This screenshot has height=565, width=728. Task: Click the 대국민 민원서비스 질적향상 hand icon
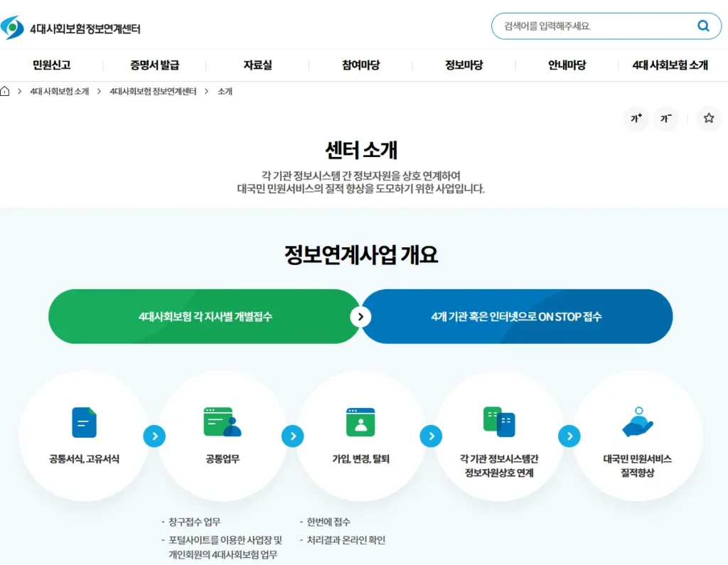coord(636,422)
